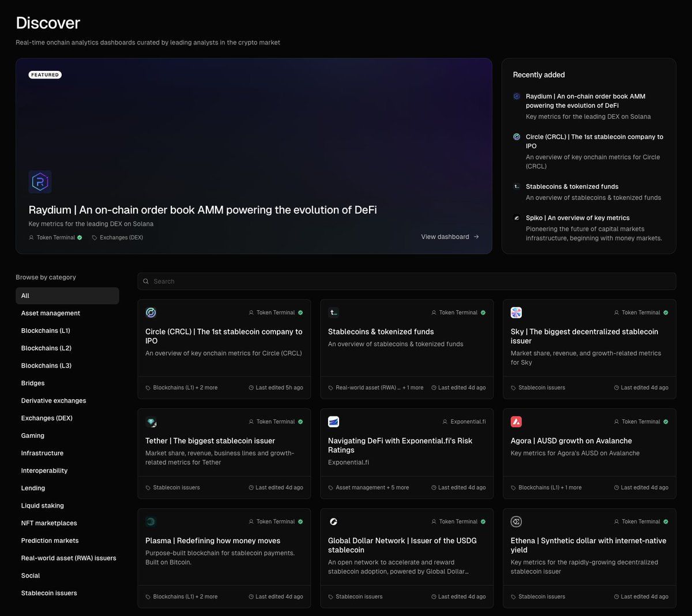
Task: Open the Lending category
Action: click(67, 488)
